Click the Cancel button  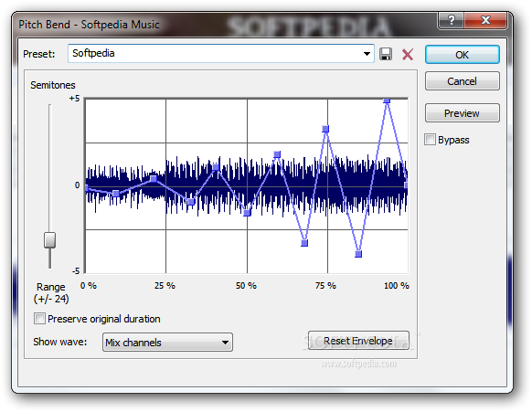click(x=463, y=81)
